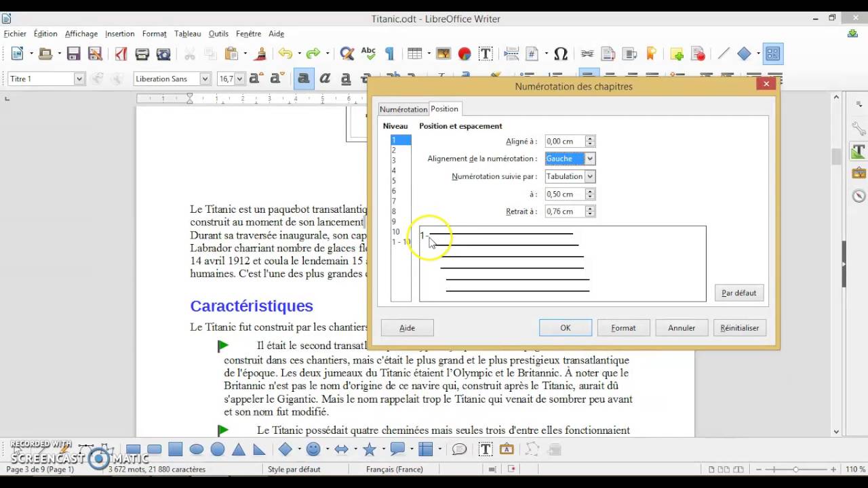Redo the last undone action
The height and width of the screenshot is (488, 868).
pyautogui.click(x=313, y=54)
